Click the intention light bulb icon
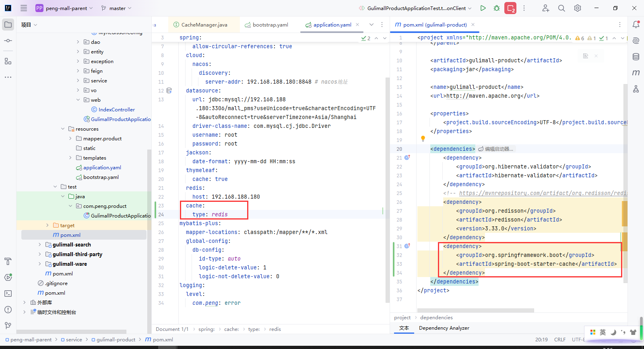Viewport: 644px width, 349px height. click(423, 139)
